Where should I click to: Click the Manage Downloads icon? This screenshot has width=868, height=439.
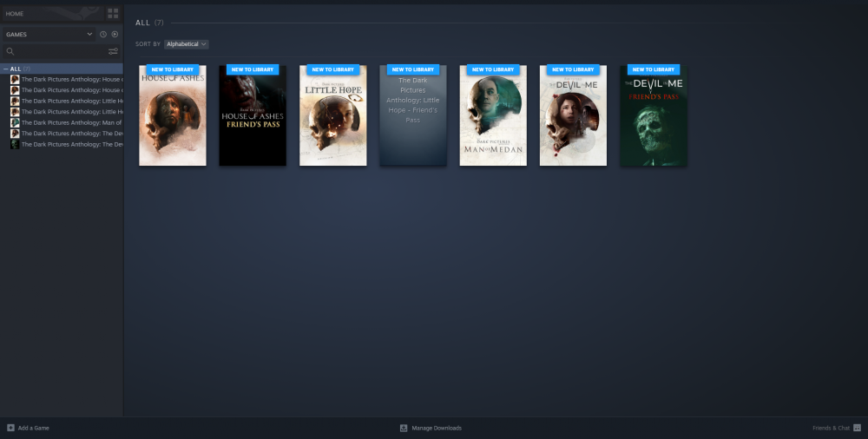[x=404, y=428]
